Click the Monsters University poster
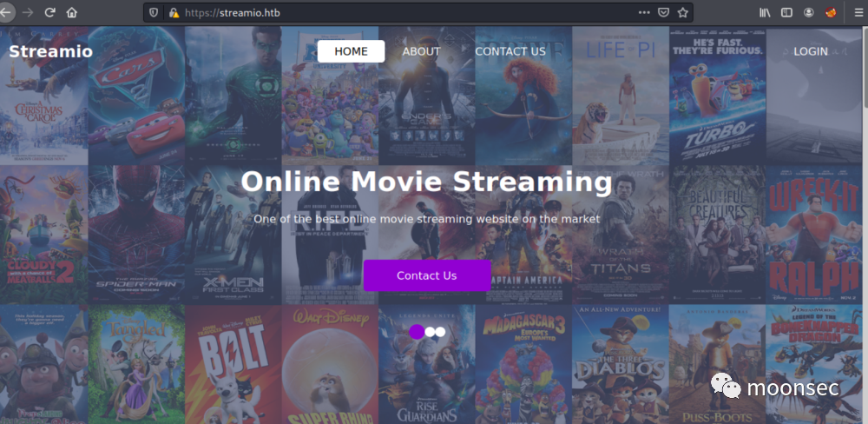This screenshot has height=424, width=868. [x=330, y=96]
